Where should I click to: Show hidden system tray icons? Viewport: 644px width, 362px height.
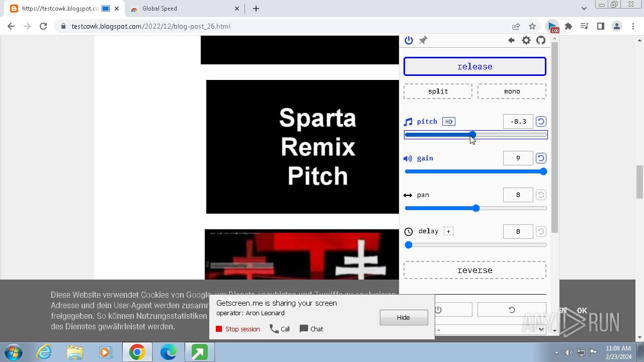tap(556, 352)
